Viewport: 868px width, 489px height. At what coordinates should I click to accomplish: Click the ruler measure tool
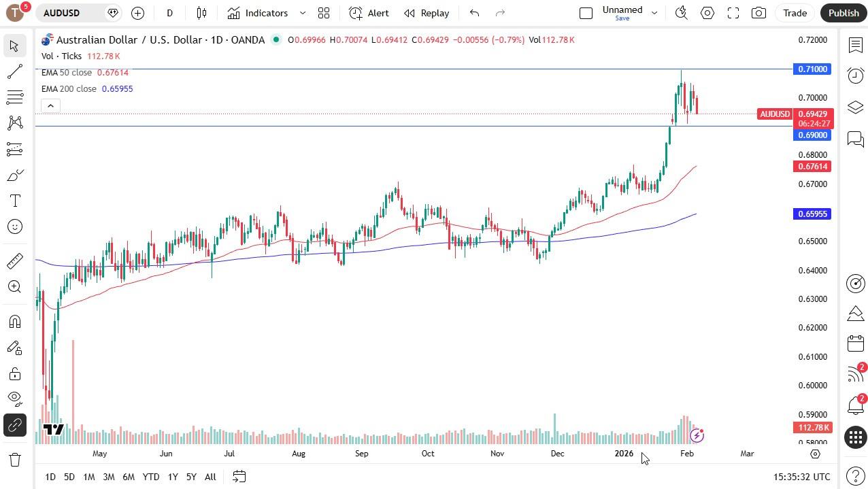tap(14, 261)
